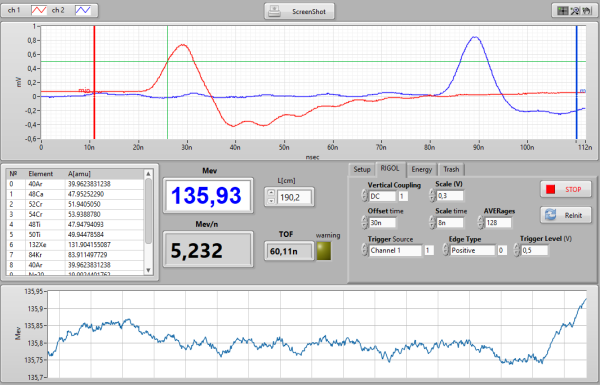Select row 0 40Ar in element table

75,184
